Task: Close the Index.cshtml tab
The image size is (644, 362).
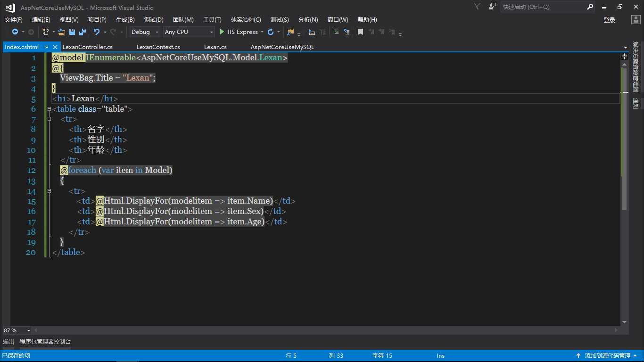Action: 55,47
